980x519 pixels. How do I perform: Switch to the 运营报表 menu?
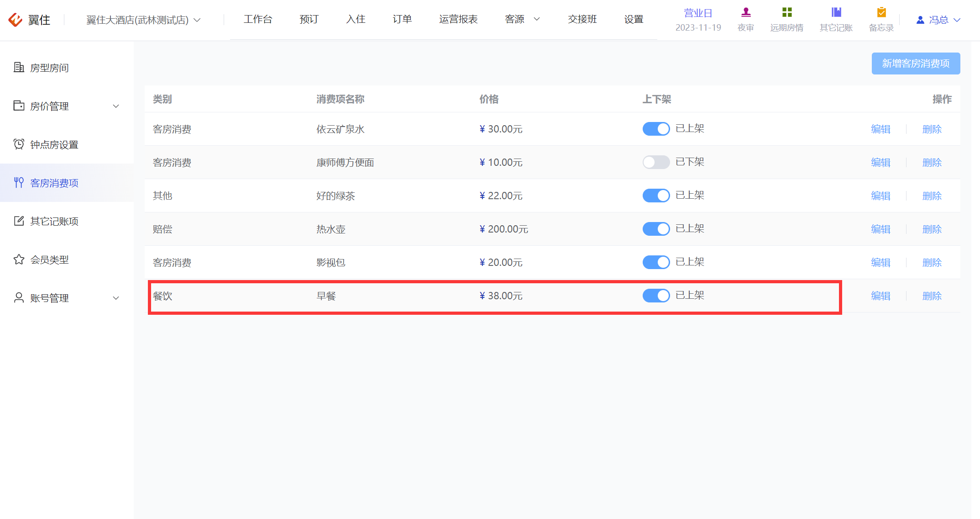coord(458,19)
